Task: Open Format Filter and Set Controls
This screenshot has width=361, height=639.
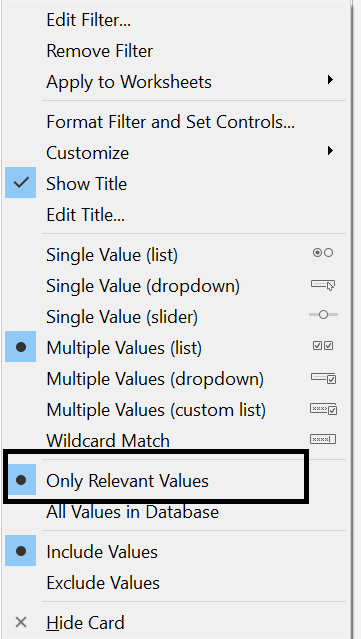Action: (170, 122)
